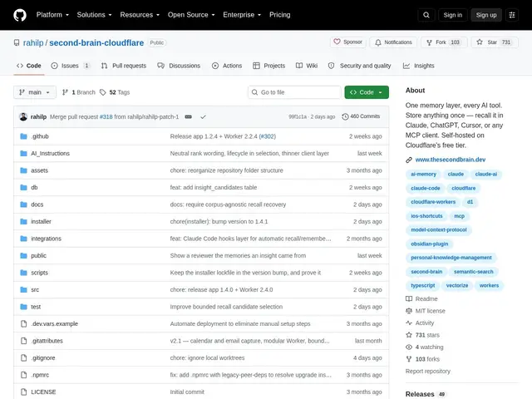Expand the commit message ellipsis
This screenshot has height=399, width=532.
tap(189, 116)
